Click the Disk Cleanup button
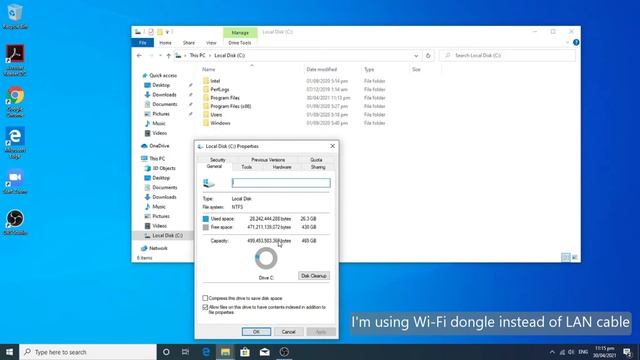This screenshot has width=640, height=360. (314, 276)
